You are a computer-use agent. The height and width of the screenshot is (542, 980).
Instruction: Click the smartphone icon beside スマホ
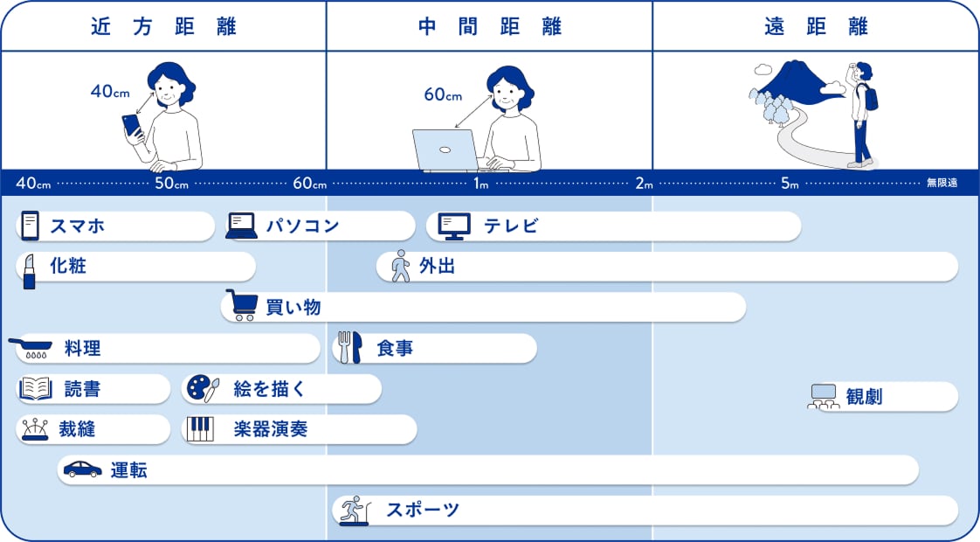(x=30, y=226)
